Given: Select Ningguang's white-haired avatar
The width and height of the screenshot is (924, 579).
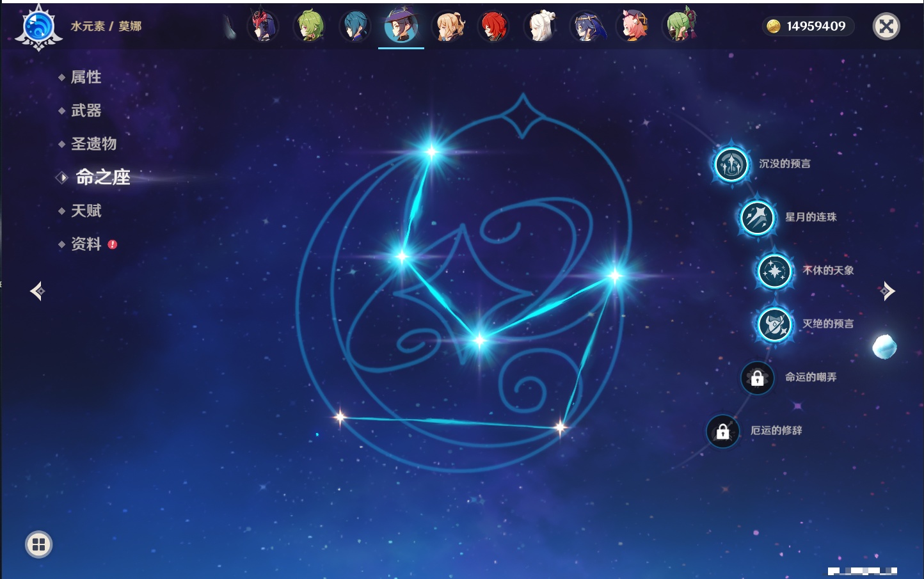Looking at the screenshot, I should coord(540,26).
